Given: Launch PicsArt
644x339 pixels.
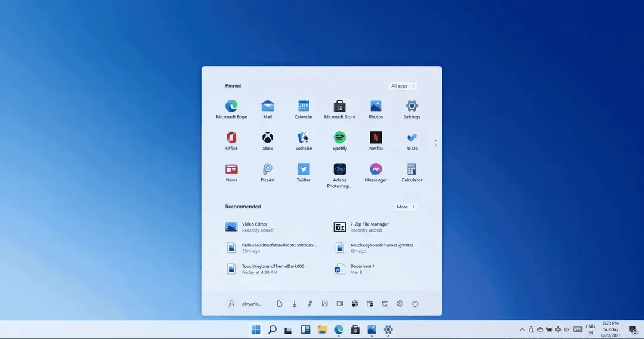Looking at the screenshot, I should pyautogui.click(x=267, y=172).
